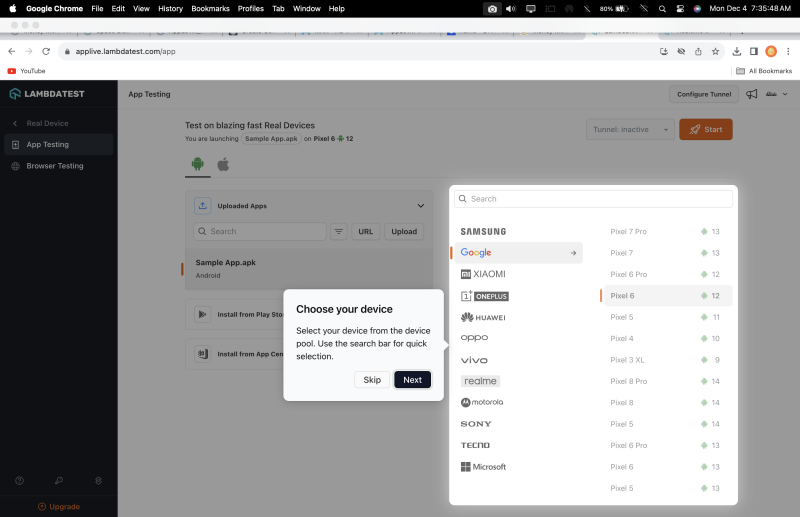
Task: Collapse the Uploaded Apps chevron
Action: [420, 206]
